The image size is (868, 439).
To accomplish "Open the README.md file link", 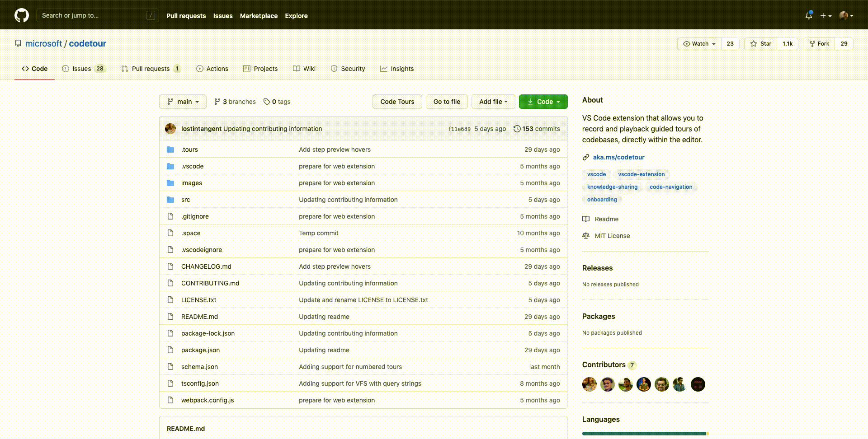I will [199, 317].
